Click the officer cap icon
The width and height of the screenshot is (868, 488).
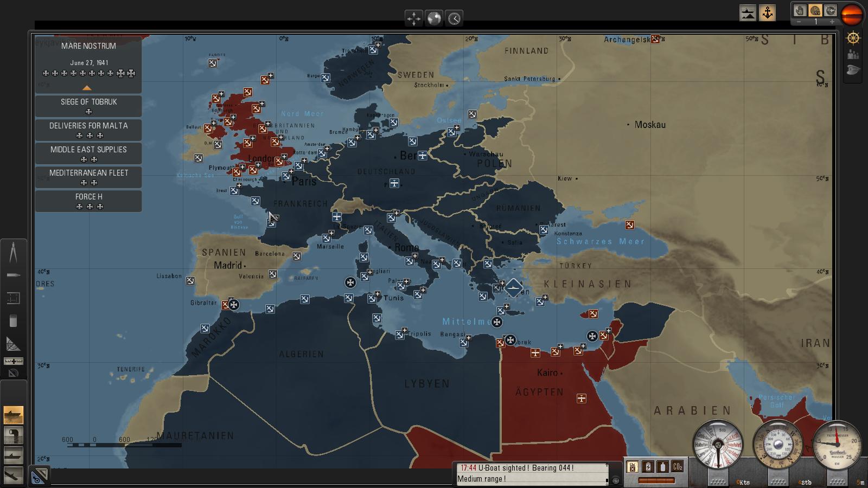853,70
